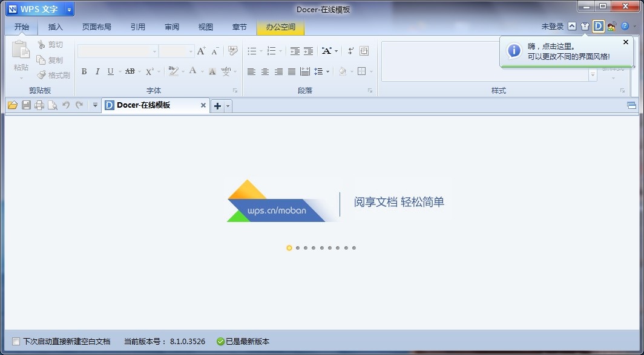644x355 pixels.
Task: Click the Bold formatting icon
Action: [x=84, y=71]
